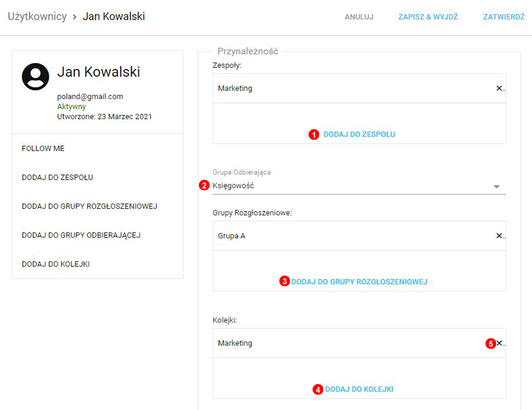Open sidebar DODAJ DO GRUPY ROZGŁOSZENIOWEJ item

click(89, 206)
